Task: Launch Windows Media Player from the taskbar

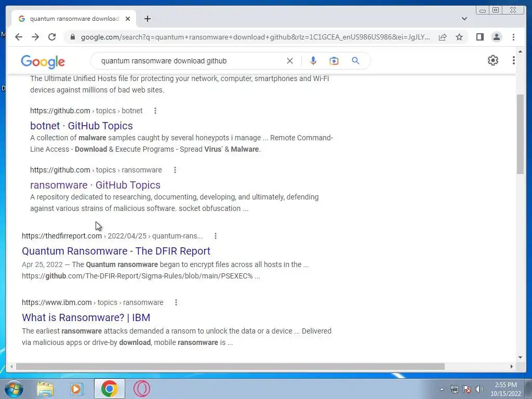Action: [77, 389]
